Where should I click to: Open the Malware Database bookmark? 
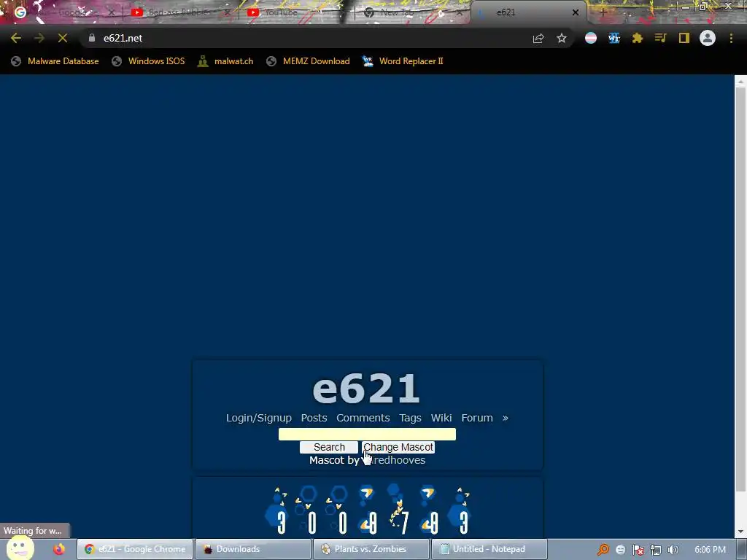pyautogui.click(x=55, y=61)
